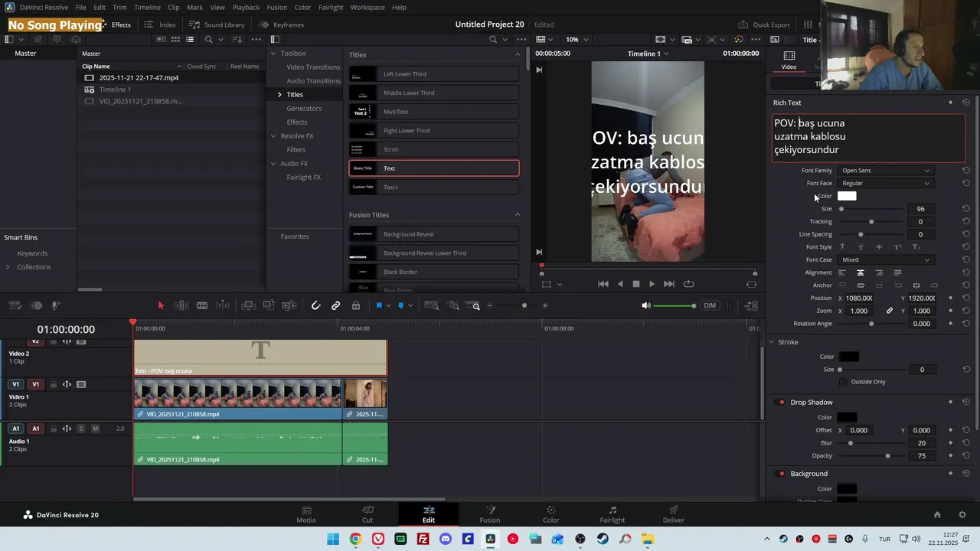Open the Index panel
The image size is (980, 551).
click(160, 24)
